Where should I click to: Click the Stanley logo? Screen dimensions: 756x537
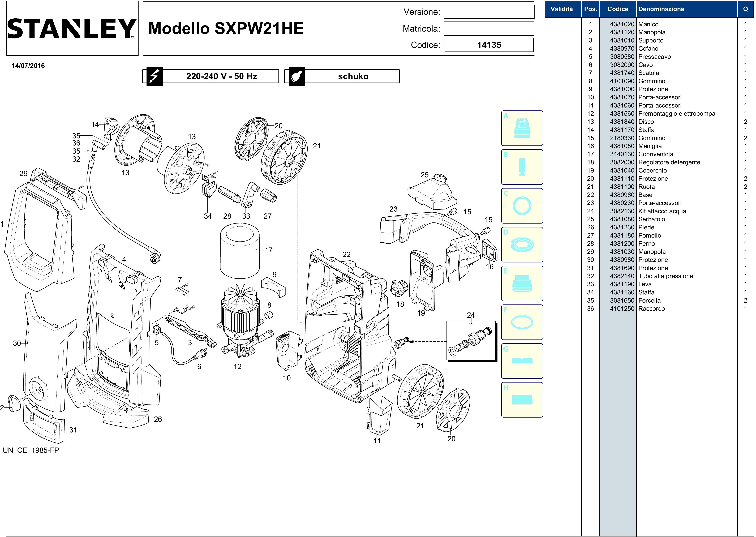click(x=72, y=28)
